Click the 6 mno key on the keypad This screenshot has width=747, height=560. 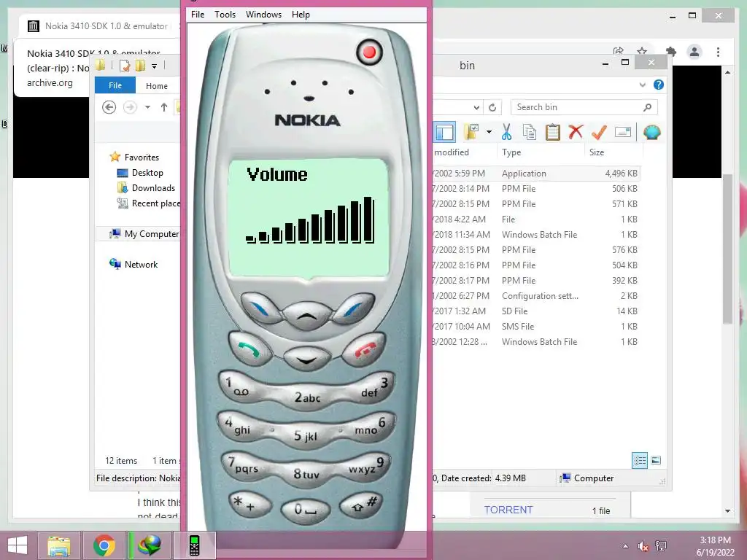click(x=373, y=425)
